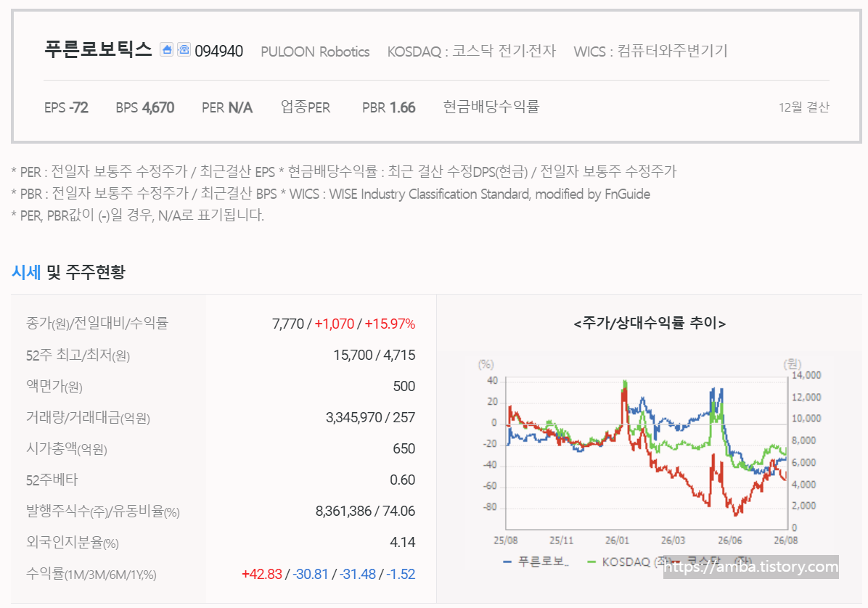Viewport: 868px width, 608px height.
Task: Click the 12월 결산 note
Action: point(804,107)
